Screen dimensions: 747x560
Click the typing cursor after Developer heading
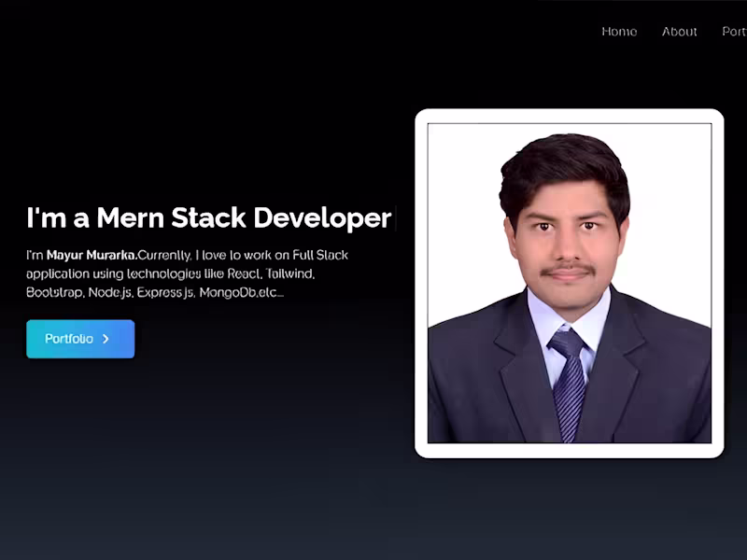point(396,217)
